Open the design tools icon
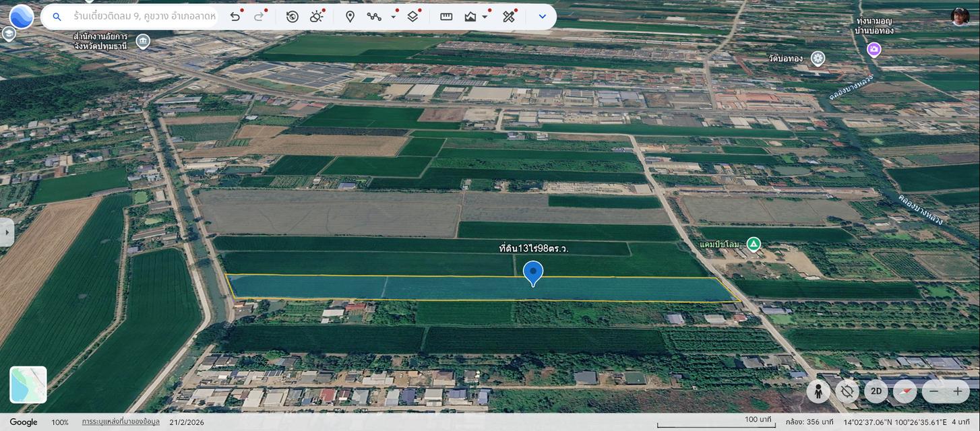The width and height of the screenshot is (980, 431). tap(509, 17)
